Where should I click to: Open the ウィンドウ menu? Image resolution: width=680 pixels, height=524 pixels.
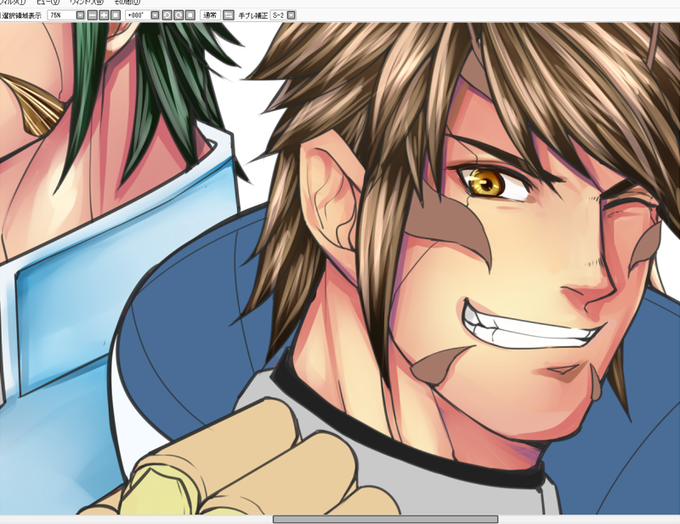tap(87, 2)
